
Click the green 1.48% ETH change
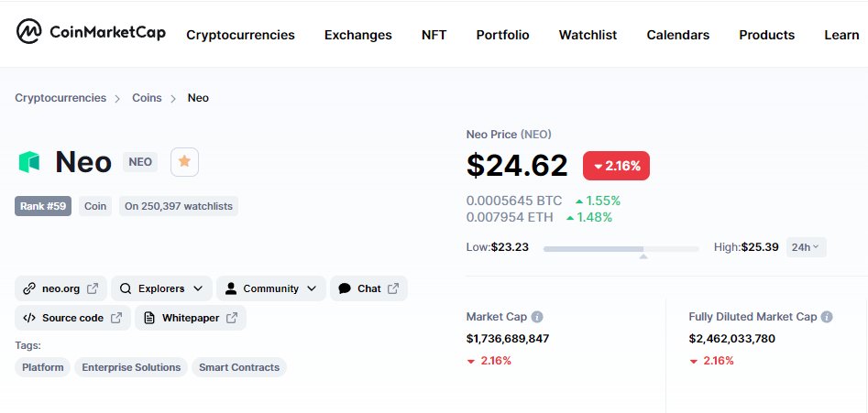[x=589, y=217]
